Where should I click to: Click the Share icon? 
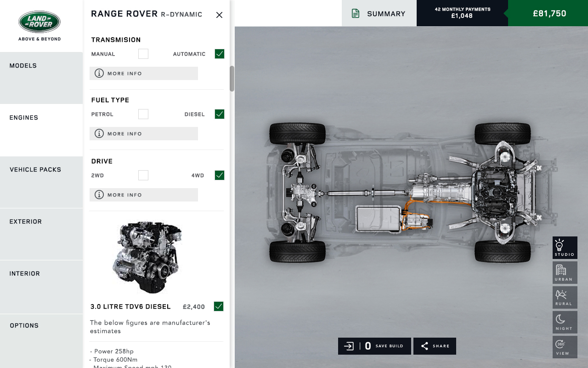[424, 346]
